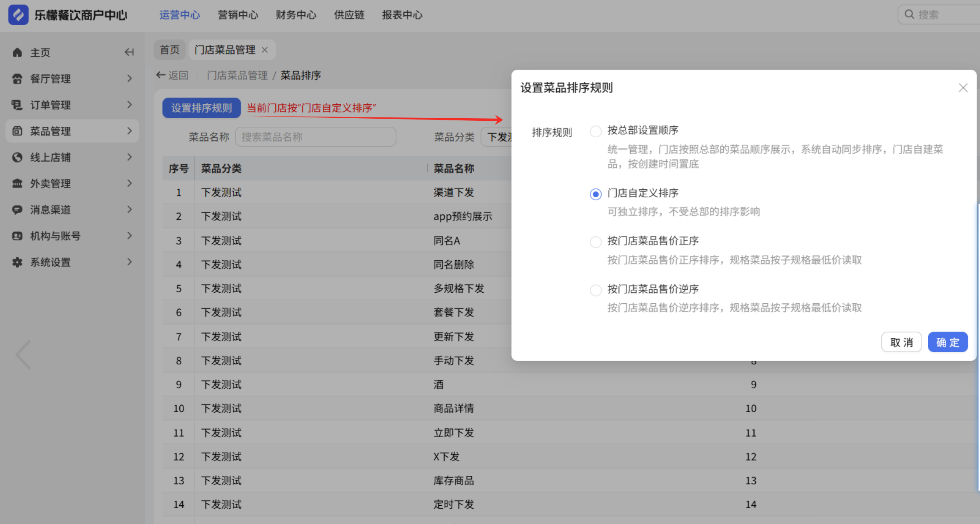Click the search magnifier icon at top right
The width and height of the screenshot is (980, 524).
(909, 14)
